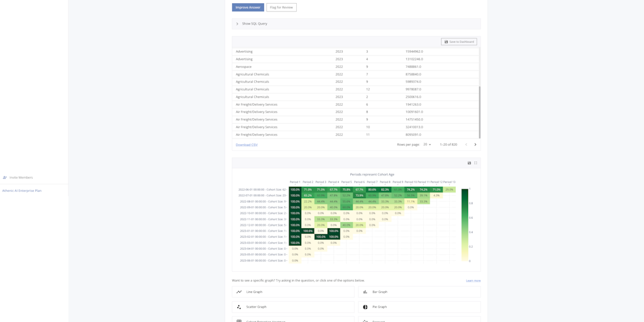Click the previous page arrow in pagination
644x322 pixels.
[x=466, y=145]
